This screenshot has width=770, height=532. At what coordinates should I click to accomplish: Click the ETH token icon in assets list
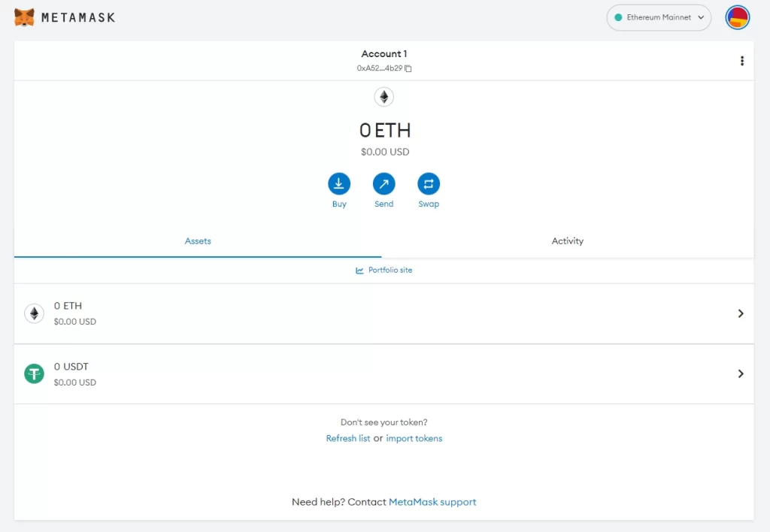[35, 313]
